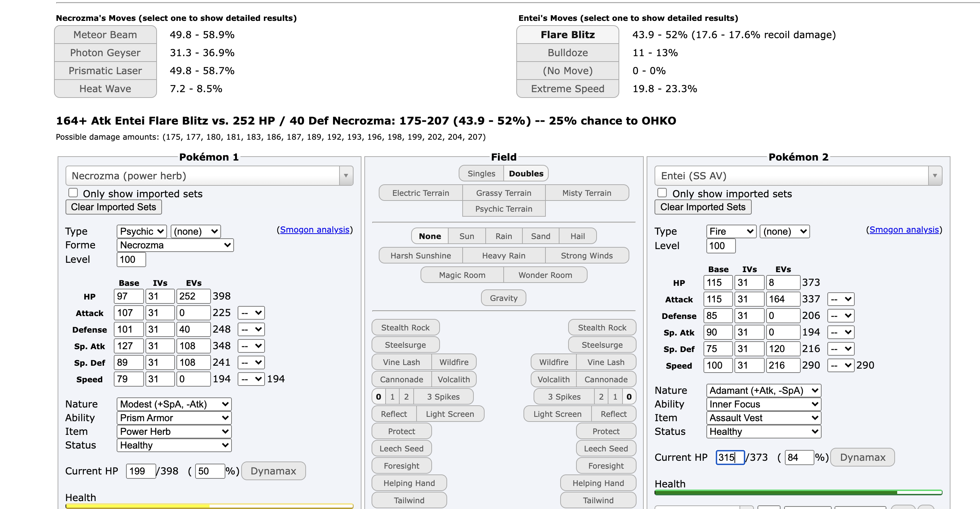The height and width of the screenshot is (509, 980).
Task: Open Necrozma's Prism Armor ability dropdown
Action: [x=174, y=418]
